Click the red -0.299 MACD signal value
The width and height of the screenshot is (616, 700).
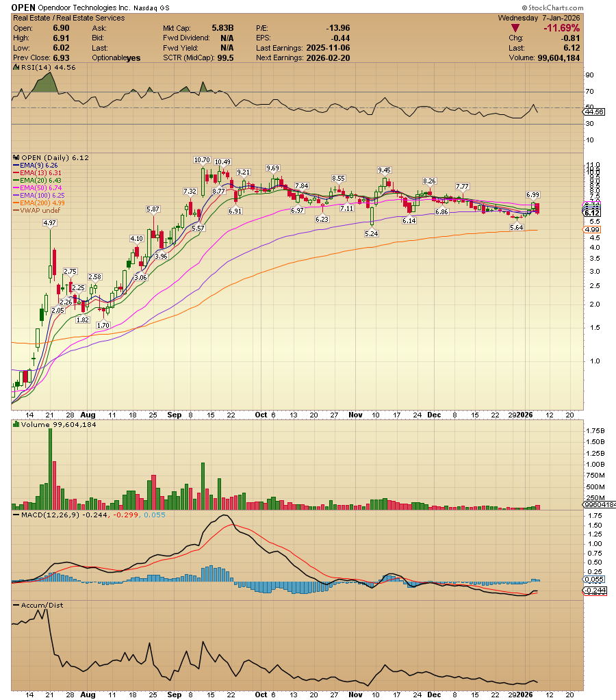125,515
